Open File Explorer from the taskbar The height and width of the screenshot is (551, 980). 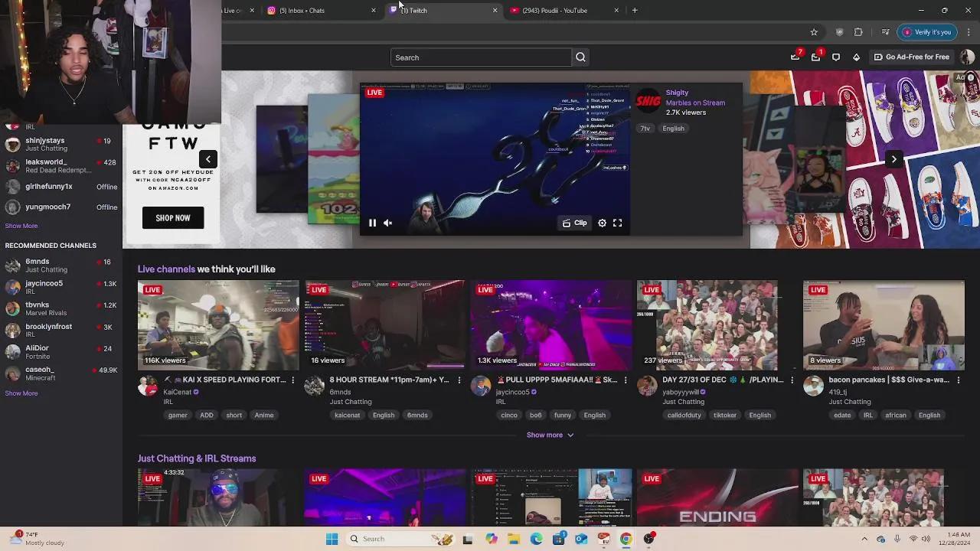(514, 539)
